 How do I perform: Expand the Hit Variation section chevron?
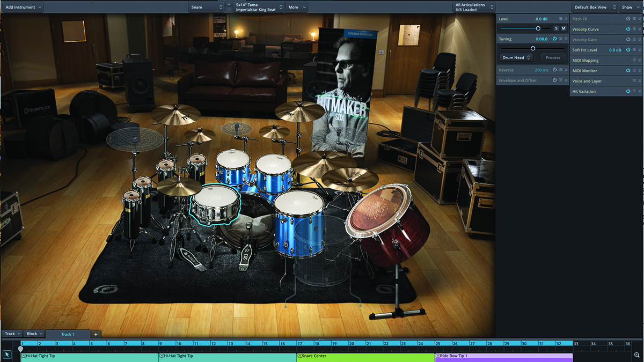(639, 91)
